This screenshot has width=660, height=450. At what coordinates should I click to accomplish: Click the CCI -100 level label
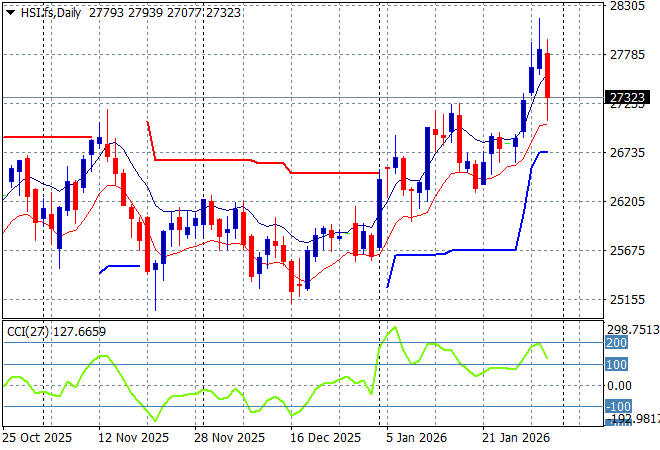tap(618, 407)
